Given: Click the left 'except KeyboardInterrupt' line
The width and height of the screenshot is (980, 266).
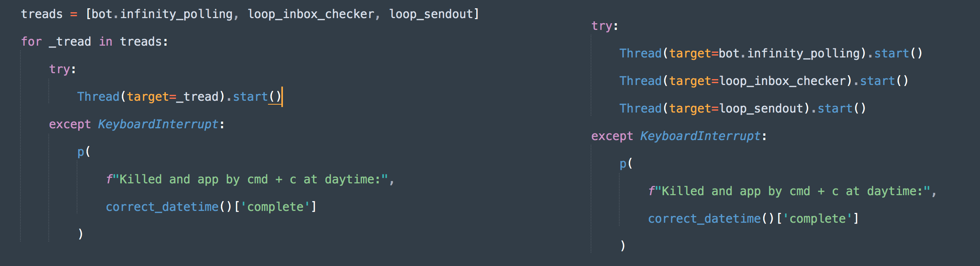Looking at the screenshot, I should [x=137, y=124].
